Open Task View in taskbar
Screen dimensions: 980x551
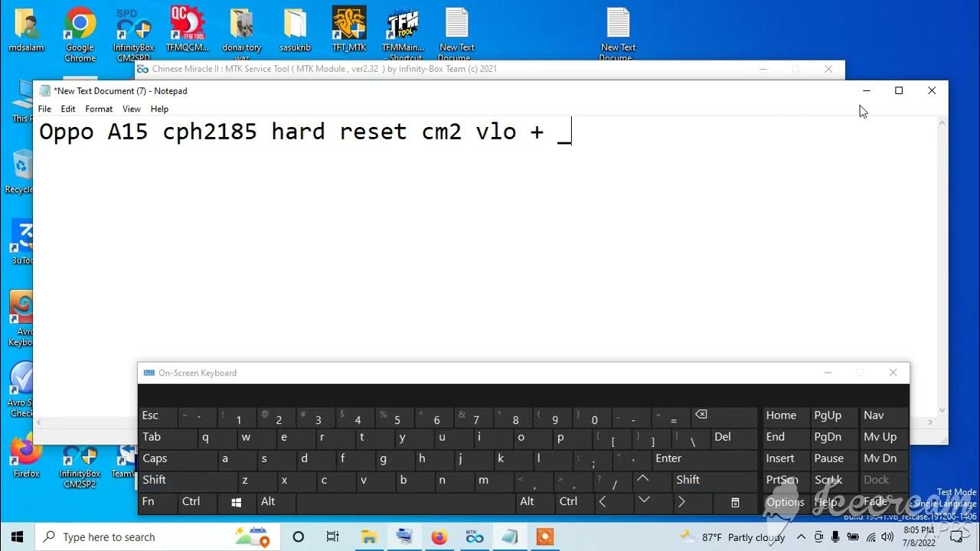pos(332,536)
